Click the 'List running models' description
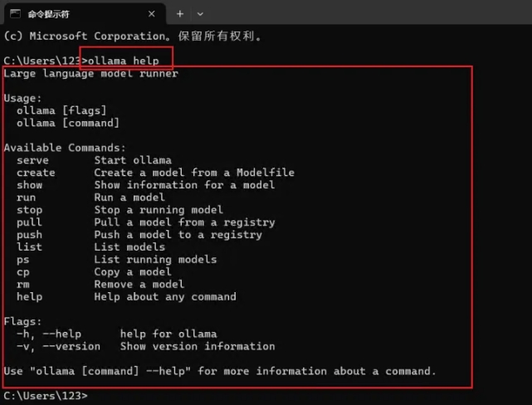The height and width of the screenshot is (405, 532). [155, 260]
